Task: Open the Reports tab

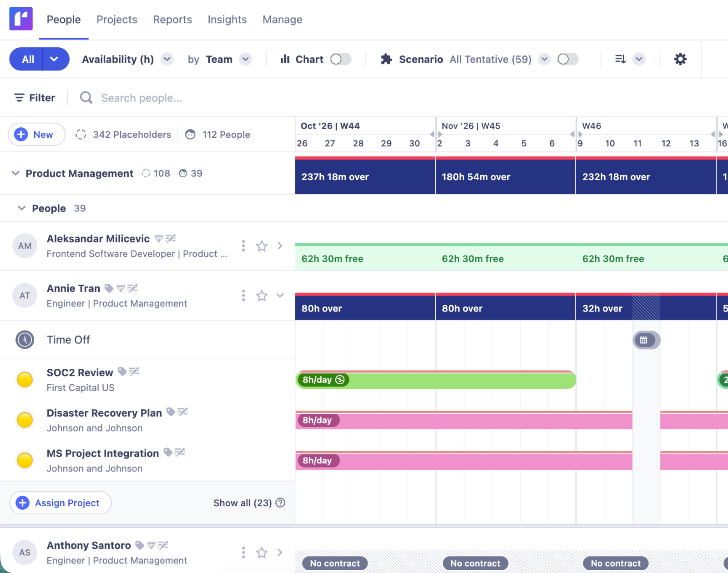Action: tap(172, 20)
